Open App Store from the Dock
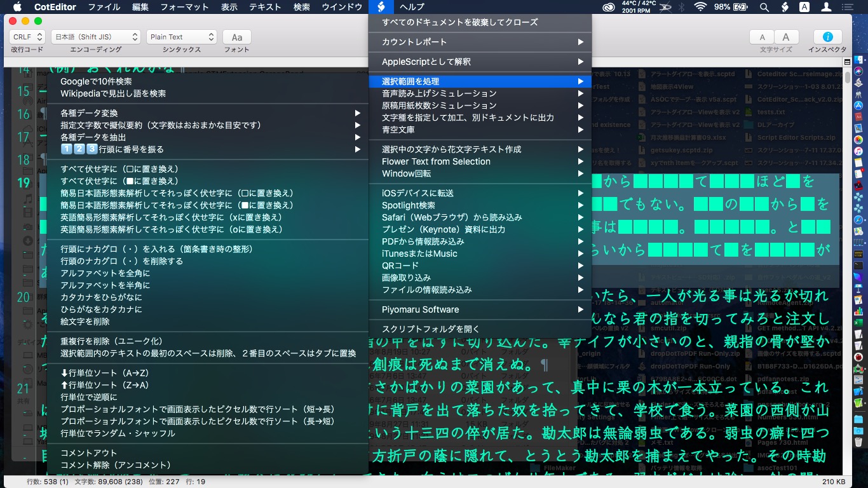Image resolution: width=868 pixels, height=488 pixels. [858, 105]
